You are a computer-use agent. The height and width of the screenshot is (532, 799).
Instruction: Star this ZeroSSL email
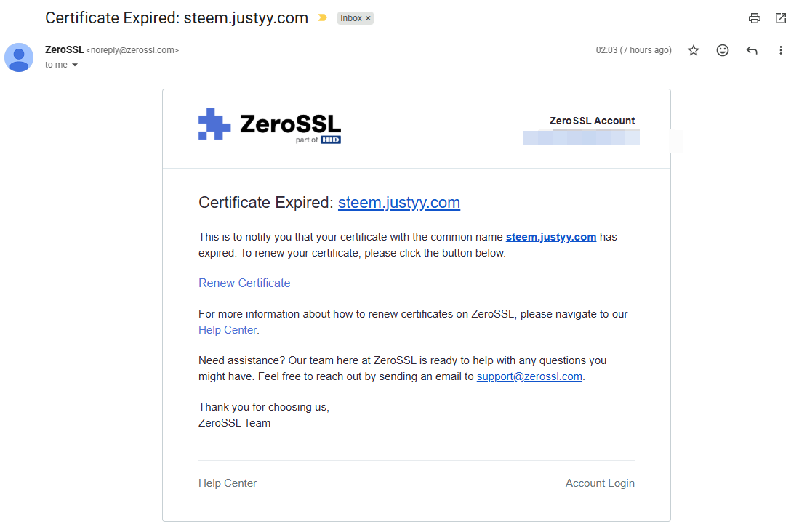pos(693,50)
